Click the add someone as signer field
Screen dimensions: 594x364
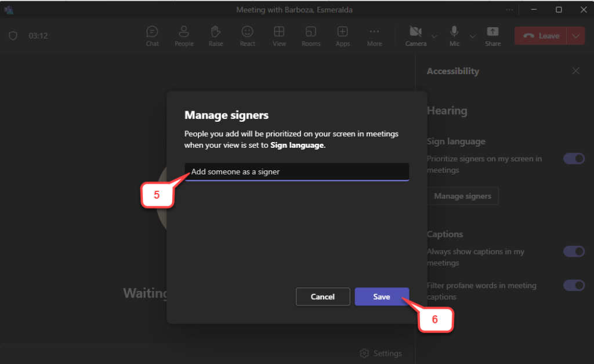296,172
